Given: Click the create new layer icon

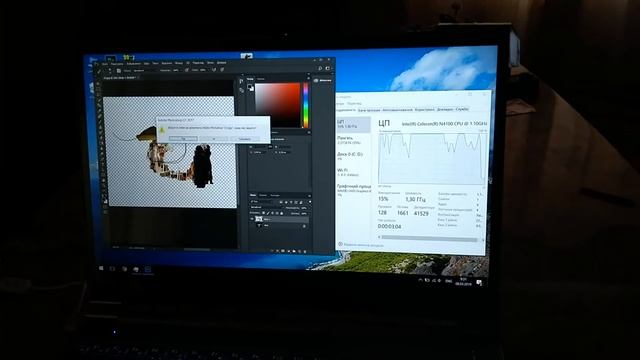Looking at the screenshot, I should [300, 251].
